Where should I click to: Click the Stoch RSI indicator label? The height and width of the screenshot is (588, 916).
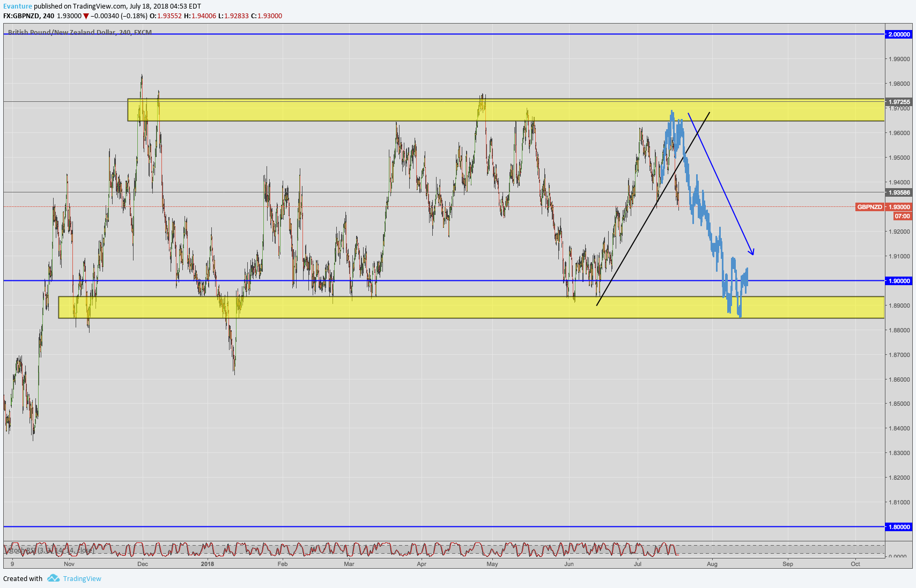pos(51,550)
